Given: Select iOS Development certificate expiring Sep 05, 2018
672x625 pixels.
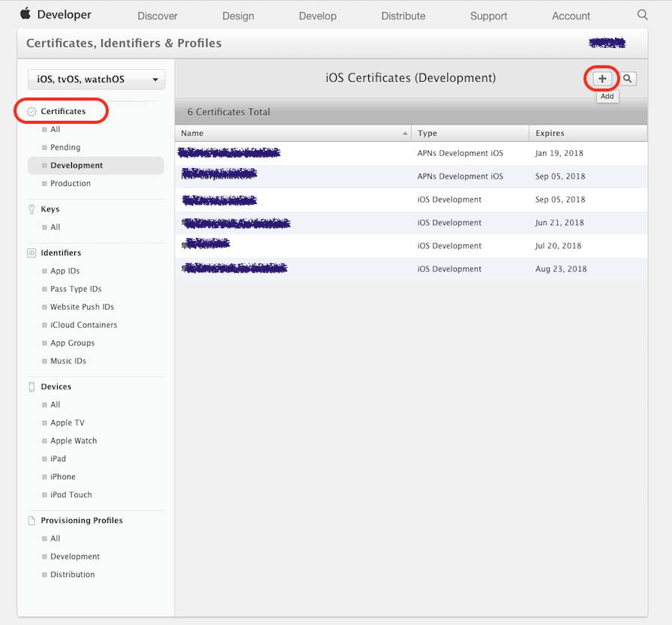Looking at the screenshot, I should [x=411, y=200].
